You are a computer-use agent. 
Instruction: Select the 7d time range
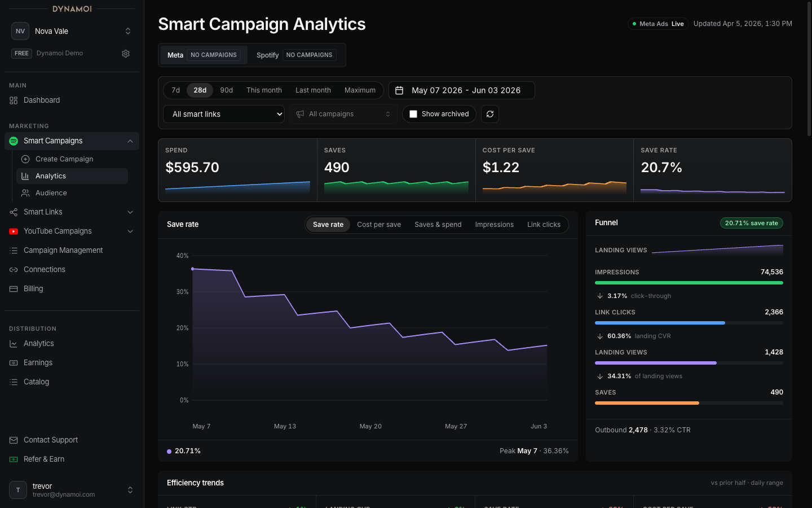coord(176,90)
